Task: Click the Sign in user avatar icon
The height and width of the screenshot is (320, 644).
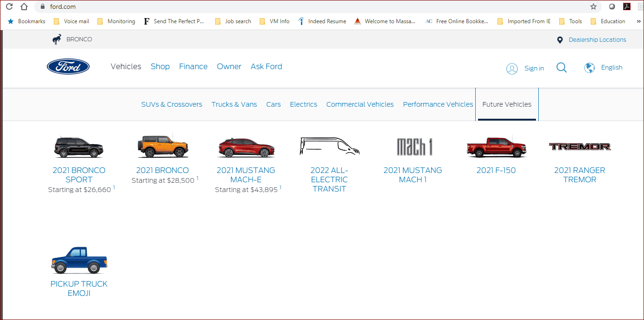Action: tap(512, 69)
